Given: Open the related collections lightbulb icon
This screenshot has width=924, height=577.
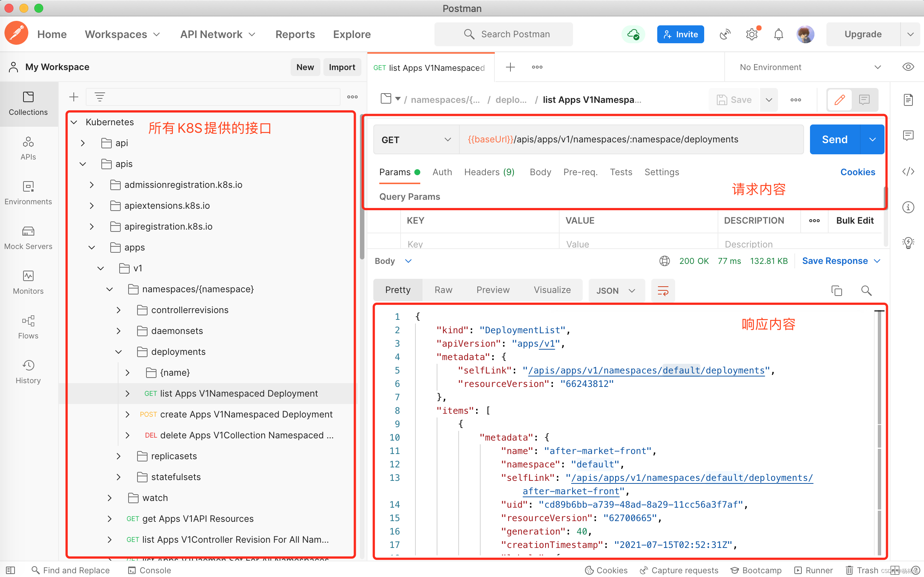Looking at the screenshot, I should (908, 243).
